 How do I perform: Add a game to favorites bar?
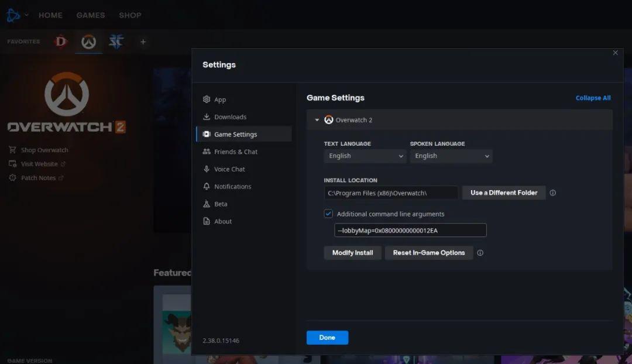143,42
